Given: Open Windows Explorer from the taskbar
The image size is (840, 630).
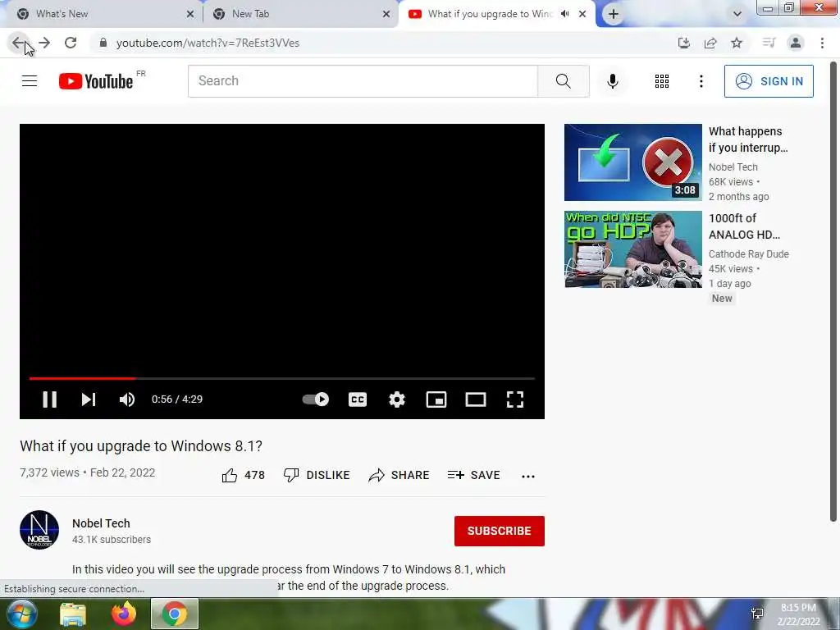Looking at the screenshot, I should click(73, 614).
